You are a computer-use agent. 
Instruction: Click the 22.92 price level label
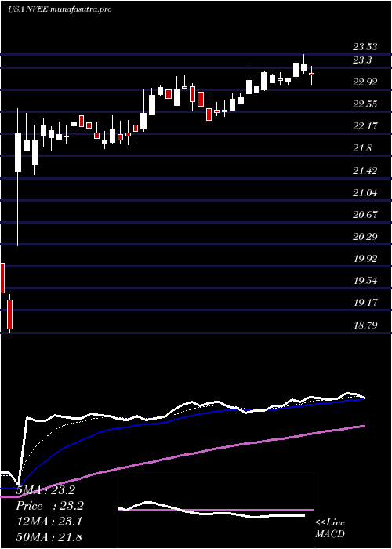(x=365, y=82)
